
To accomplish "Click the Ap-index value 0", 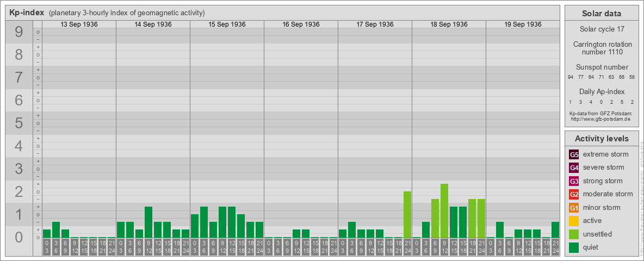I will pos(601,102).
